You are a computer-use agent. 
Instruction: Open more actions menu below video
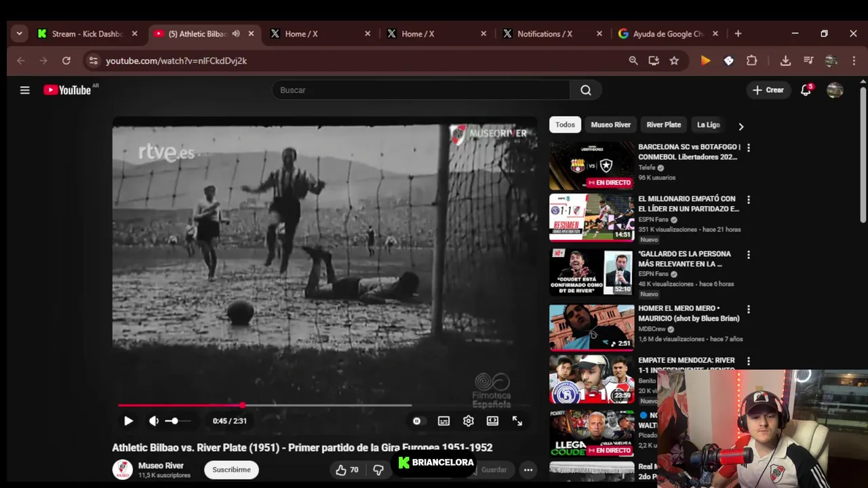point(528,470)
